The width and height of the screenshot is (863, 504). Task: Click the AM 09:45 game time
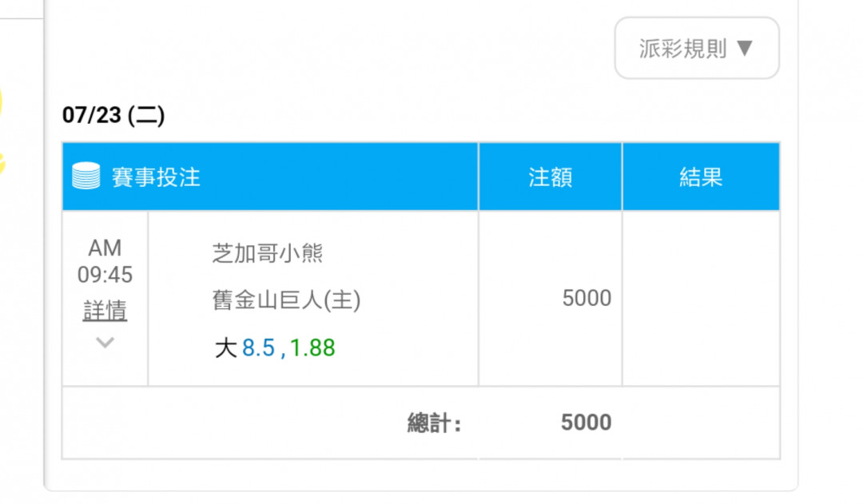[105, 261]
